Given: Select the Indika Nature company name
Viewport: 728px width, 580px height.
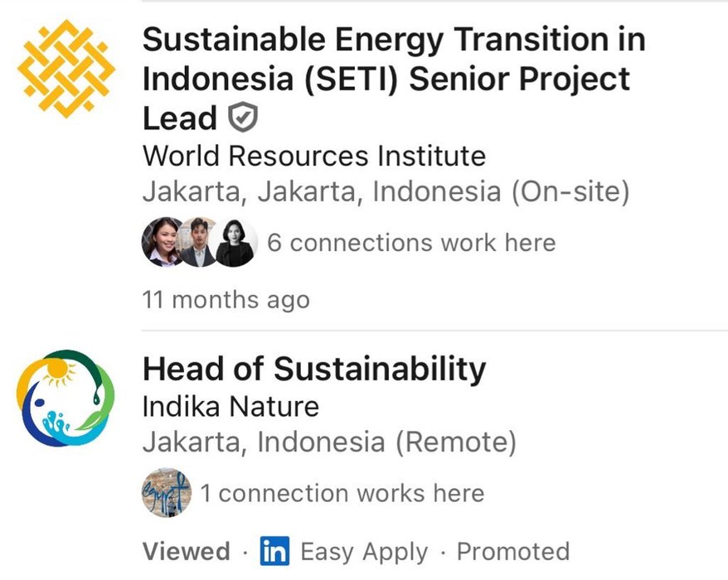Looking at the screenshot, I should point(231,407).
